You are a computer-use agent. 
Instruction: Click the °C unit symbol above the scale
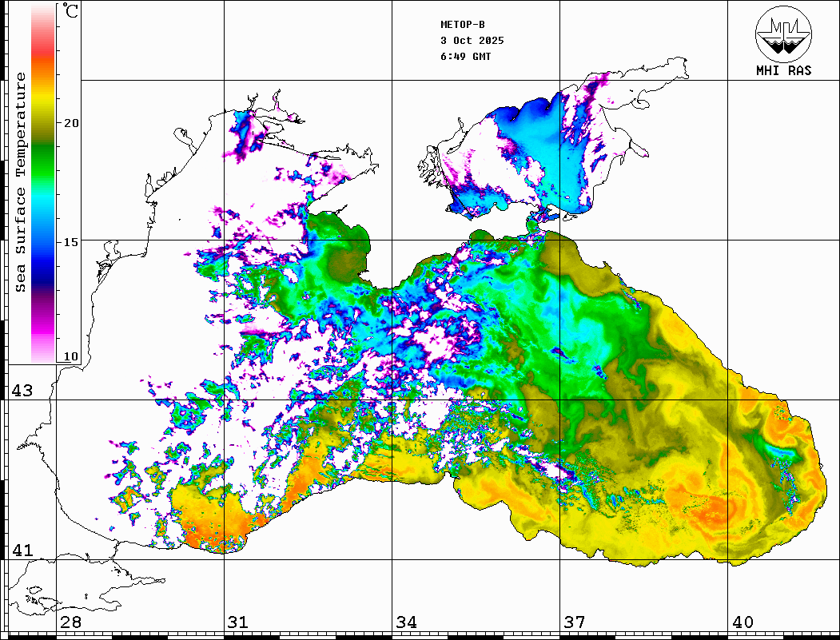(x=71, y=12)
